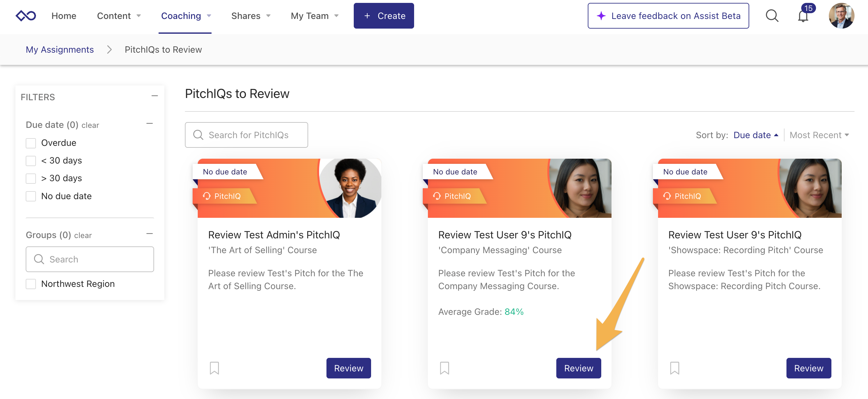
Task: Bookmark the Showspace Recording Pitch card
Action: coord(674,368)
